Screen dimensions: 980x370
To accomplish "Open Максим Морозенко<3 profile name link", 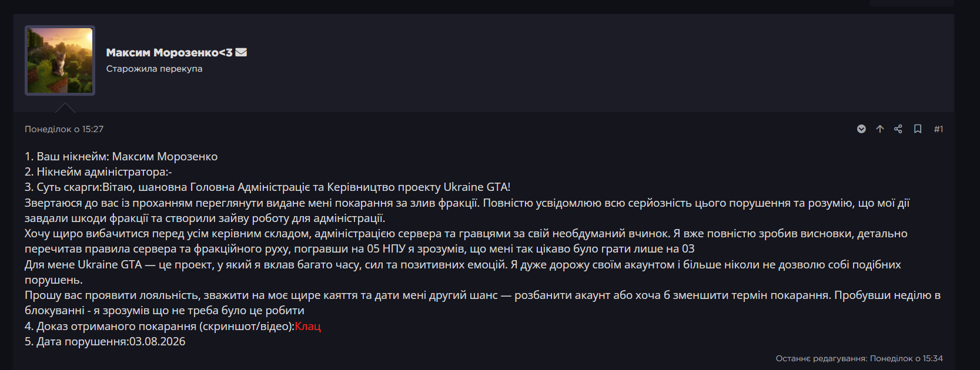I will click(x=169, y=52).
